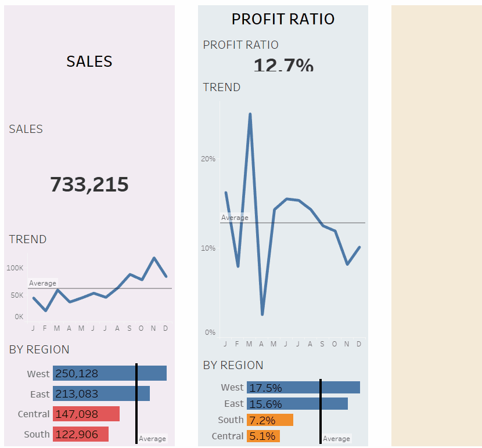Select the Average label on profit ratio trend
The width and height of the screenshot is (482, 448).
tap(235, 218)
